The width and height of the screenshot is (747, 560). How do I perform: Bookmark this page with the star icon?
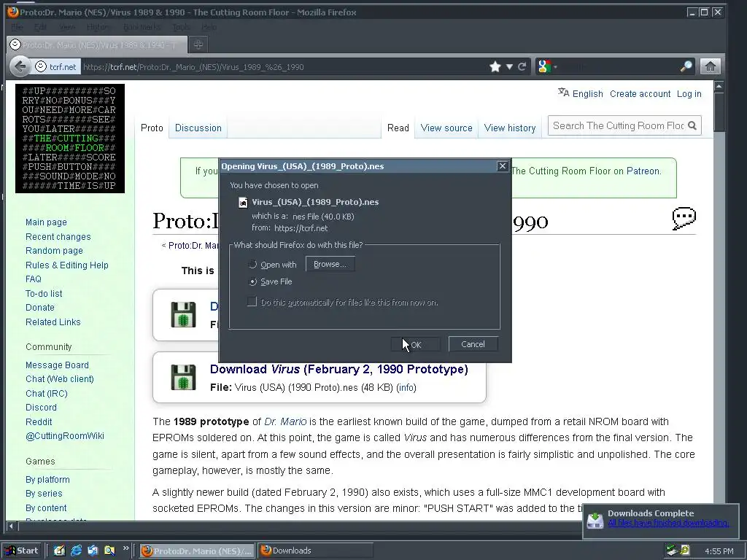495,66
